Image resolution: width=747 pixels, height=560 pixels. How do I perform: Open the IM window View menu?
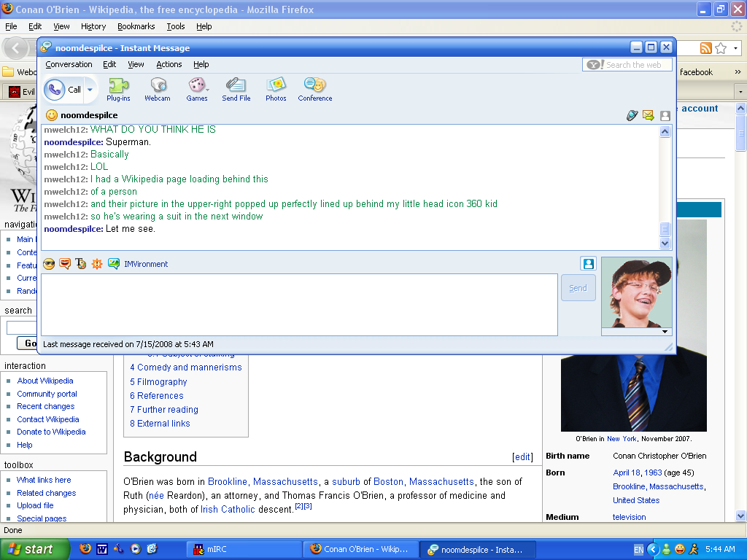tap(136, 64)
